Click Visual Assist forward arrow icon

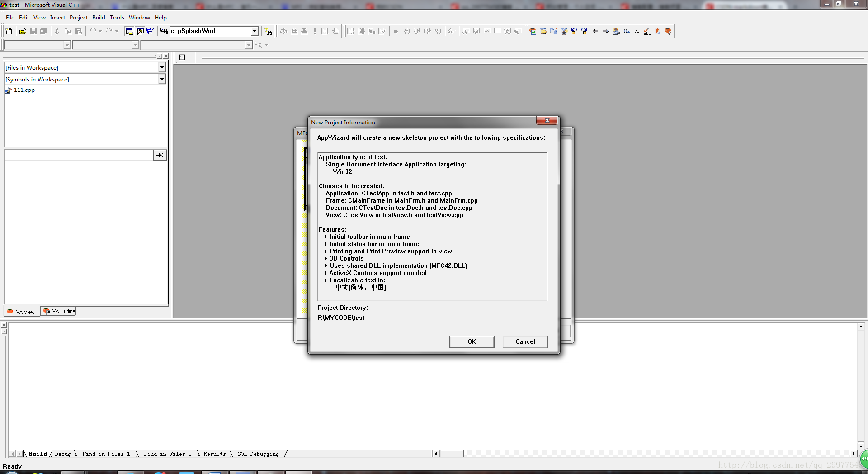606,31
